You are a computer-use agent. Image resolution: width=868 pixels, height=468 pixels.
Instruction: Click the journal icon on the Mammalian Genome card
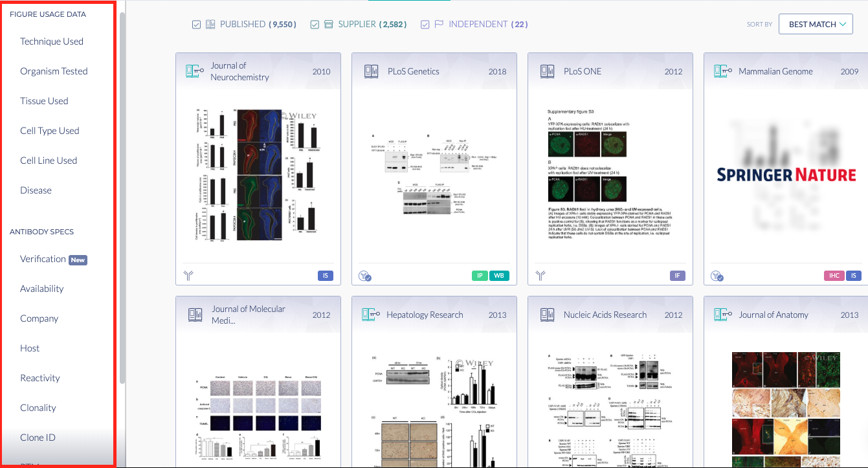[x=723, y=71]
